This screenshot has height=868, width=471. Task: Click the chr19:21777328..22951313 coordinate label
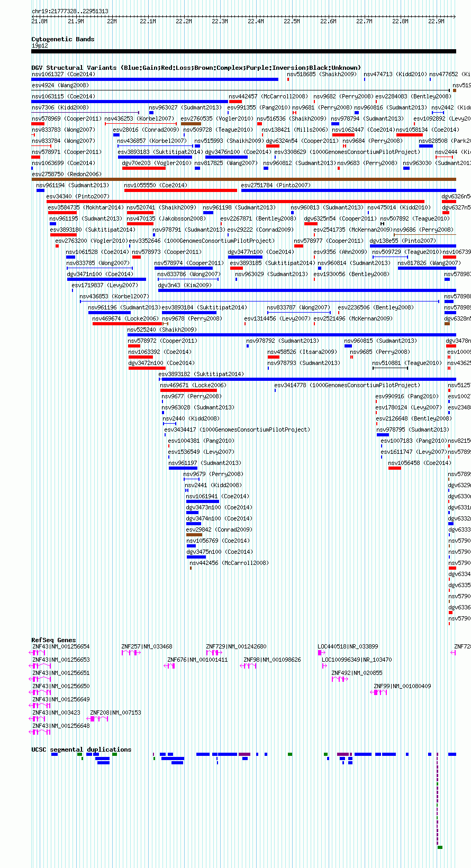(70, 11)
